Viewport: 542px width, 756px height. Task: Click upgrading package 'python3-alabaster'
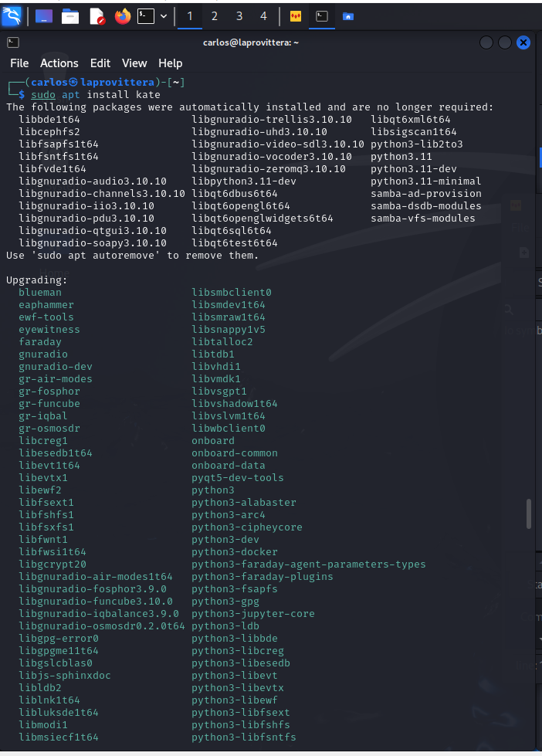coord(244,503)
